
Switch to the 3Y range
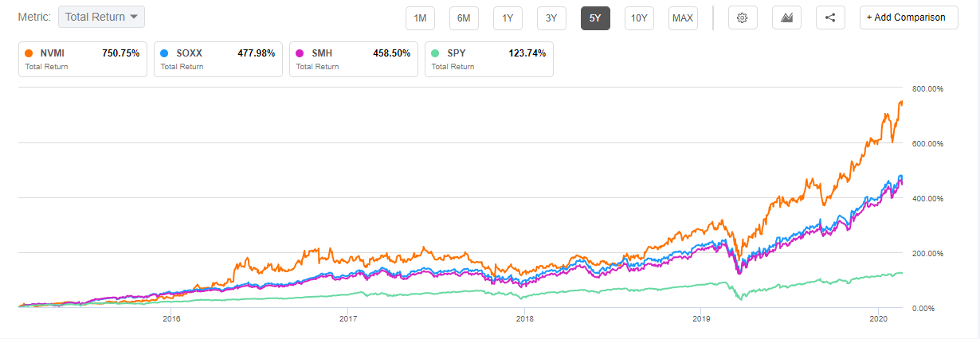(551, 18)
